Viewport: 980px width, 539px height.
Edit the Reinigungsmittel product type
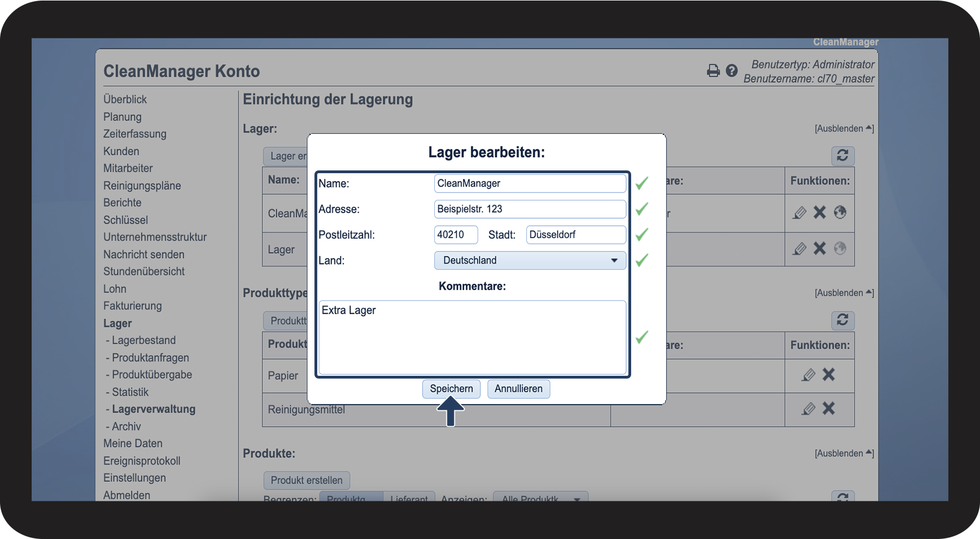809,409
